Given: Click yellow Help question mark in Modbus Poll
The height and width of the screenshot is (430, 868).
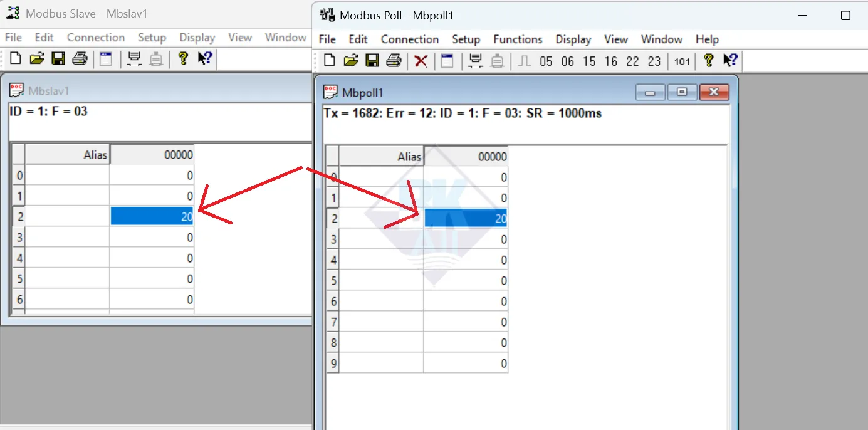Looking at the screenshot, I should click(708, 60).
